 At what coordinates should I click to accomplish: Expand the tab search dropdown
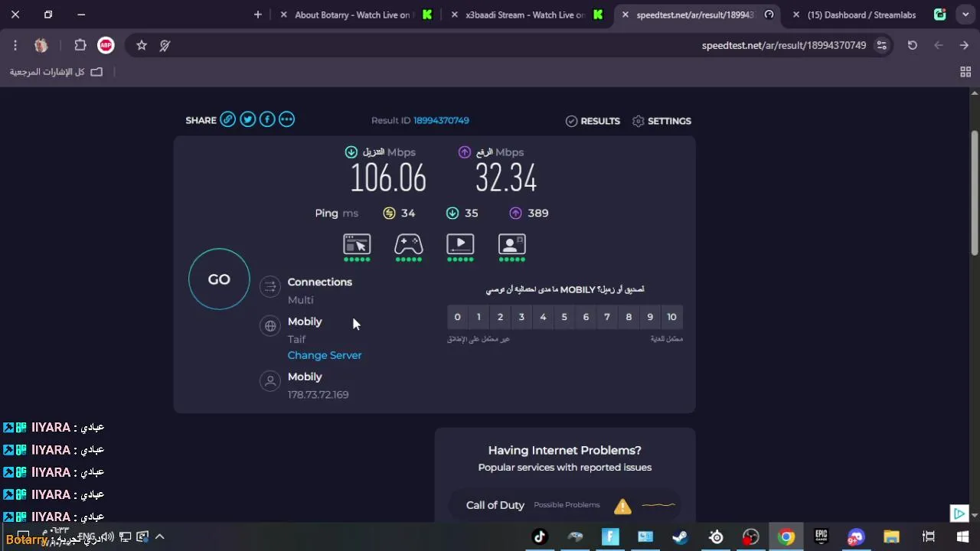coord(965,15)
